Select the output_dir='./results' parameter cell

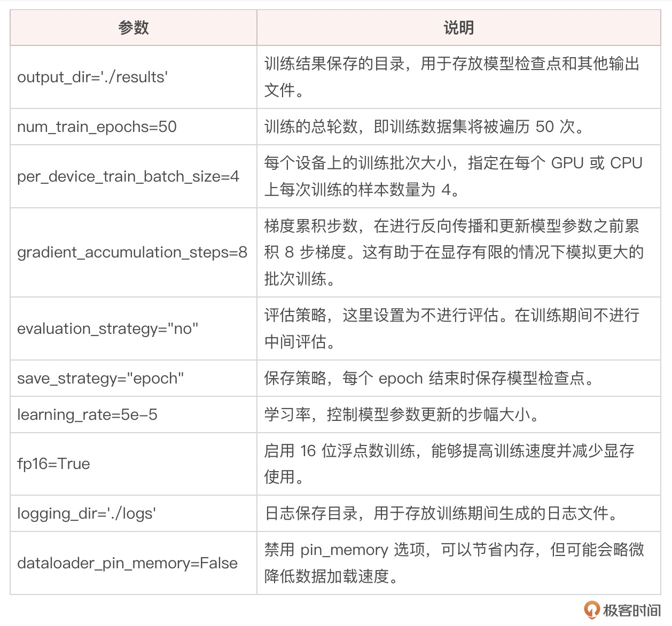point(92,77)
